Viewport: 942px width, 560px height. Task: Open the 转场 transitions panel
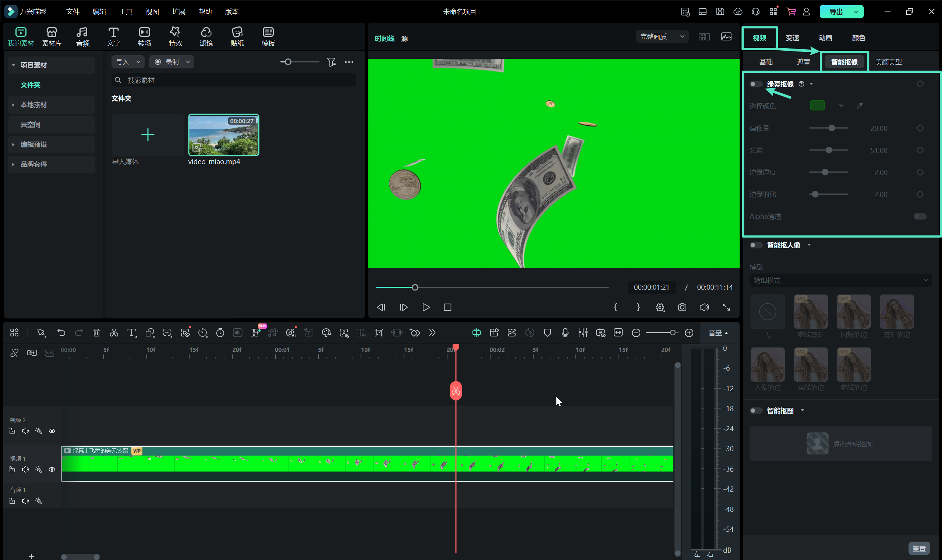click(144, 37)
